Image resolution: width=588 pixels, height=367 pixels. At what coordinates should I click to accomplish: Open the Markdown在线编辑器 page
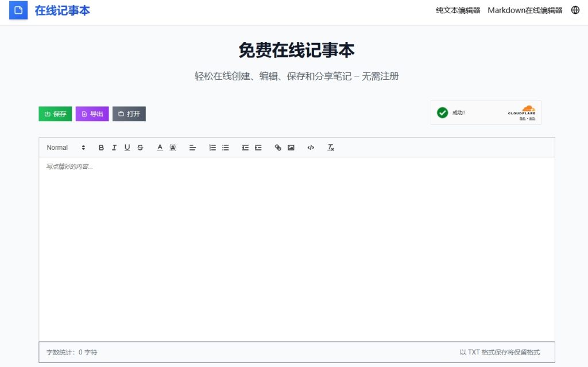(524, 10)
